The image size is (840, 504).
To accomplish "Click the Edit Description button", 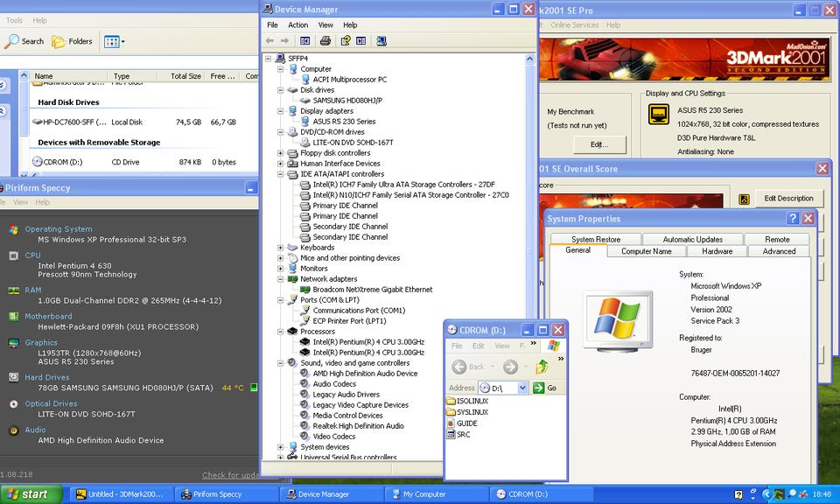I will [788, 198].
